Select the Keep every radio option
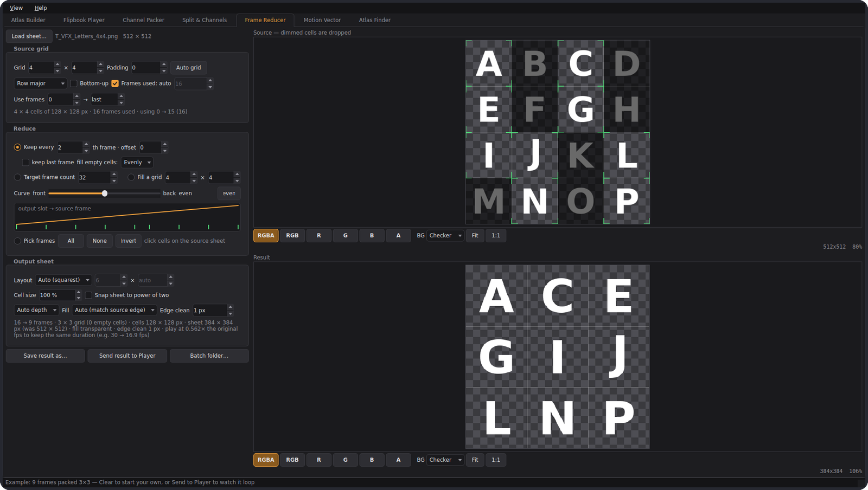 click(x=17, y=147)
